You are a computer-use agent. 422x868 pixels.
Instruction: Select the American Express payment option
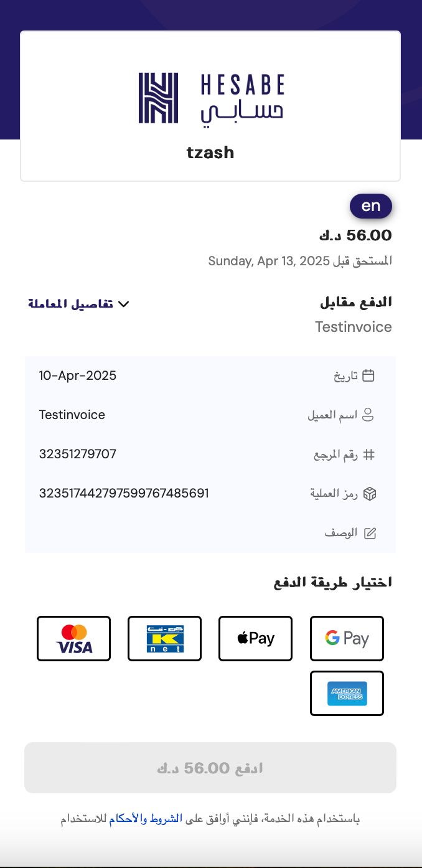click(347, 694)
